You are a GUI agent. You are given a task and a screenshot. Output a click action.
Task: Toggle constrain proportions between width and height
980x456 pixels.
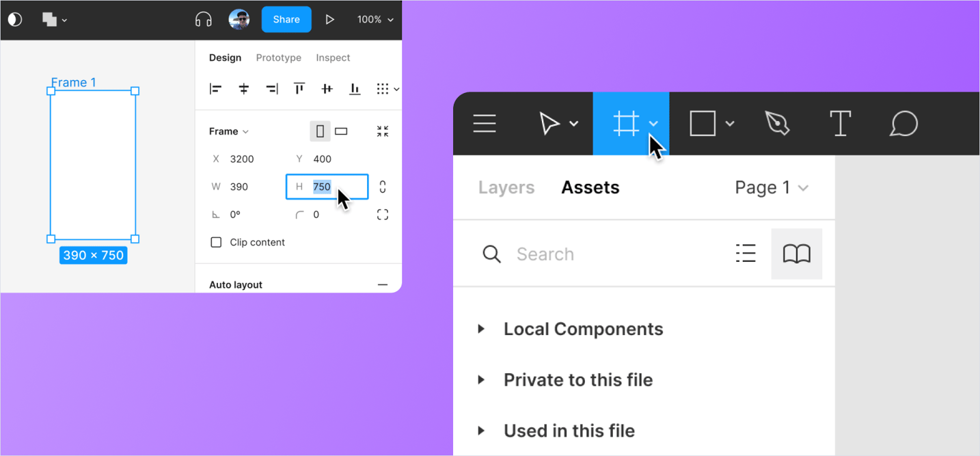pyautogui.click(x=382, y=186)
